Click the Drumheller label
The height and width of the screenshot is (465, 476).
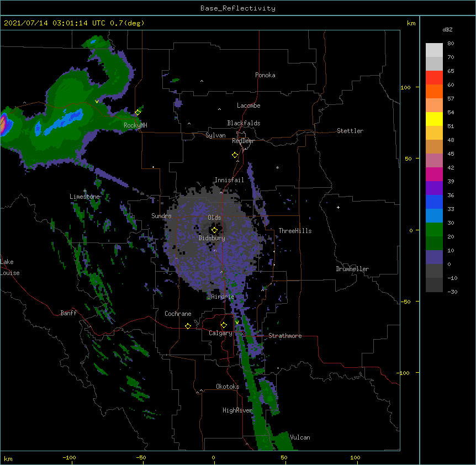352,269
